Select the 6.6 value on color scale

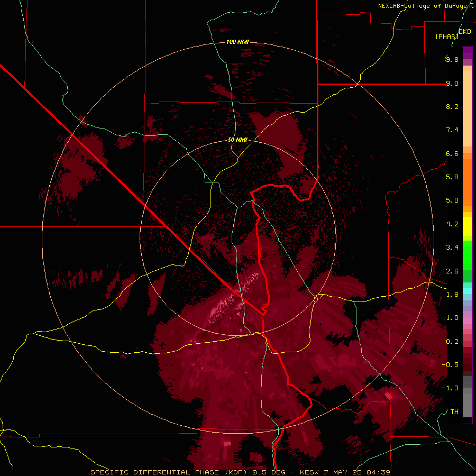click(452, 153)
